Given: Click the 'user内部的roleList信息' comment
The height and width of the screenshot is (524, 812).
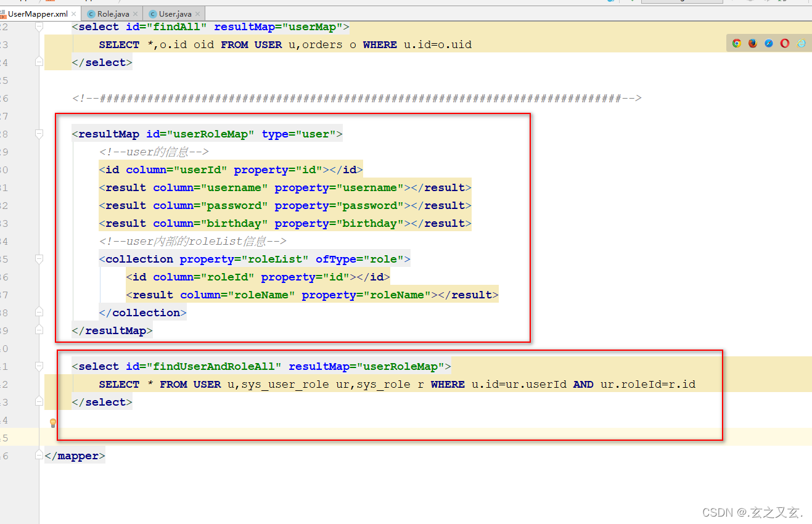Looking at the screenshot, I should pos(193,241).
